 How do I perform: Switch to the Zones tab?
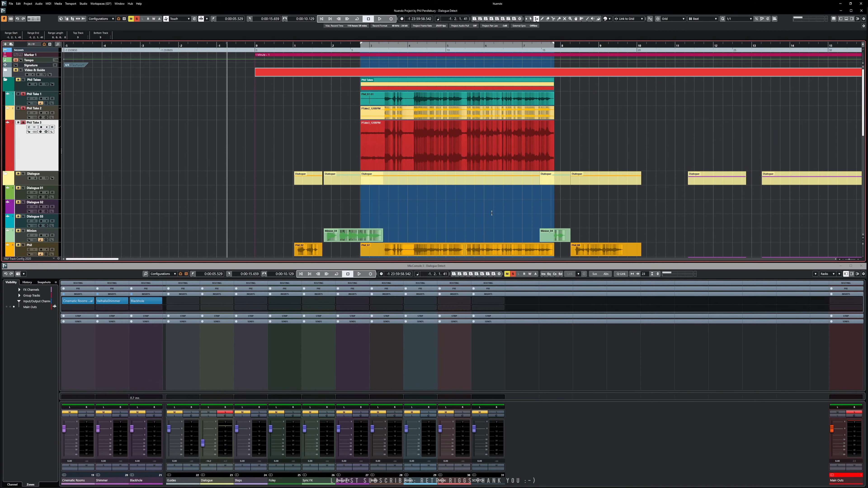click(x=30, y=485)
